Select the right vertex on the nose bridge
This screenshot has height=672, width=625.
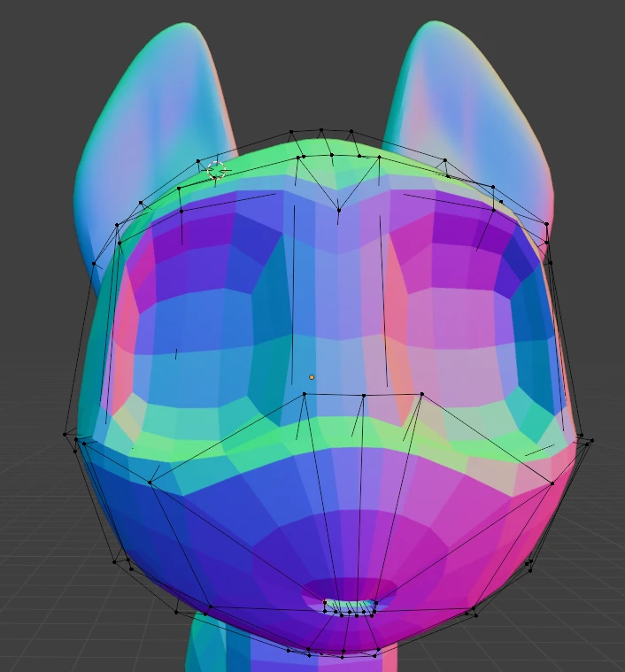pos(421,393)
